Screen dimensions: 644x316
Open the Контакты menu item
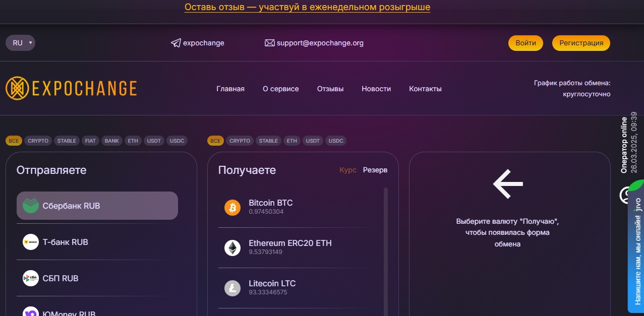coord(425,89)
